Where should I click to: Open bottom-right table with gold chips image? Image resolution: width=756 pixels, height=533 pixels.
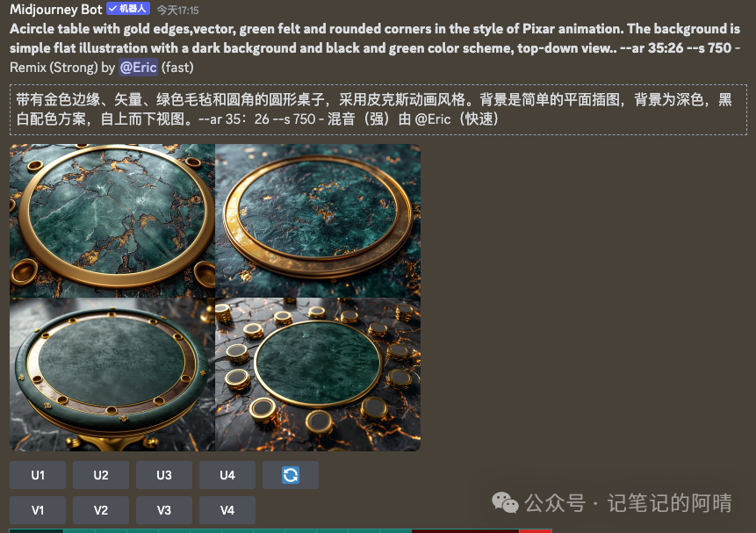click(x=318, y=375)
